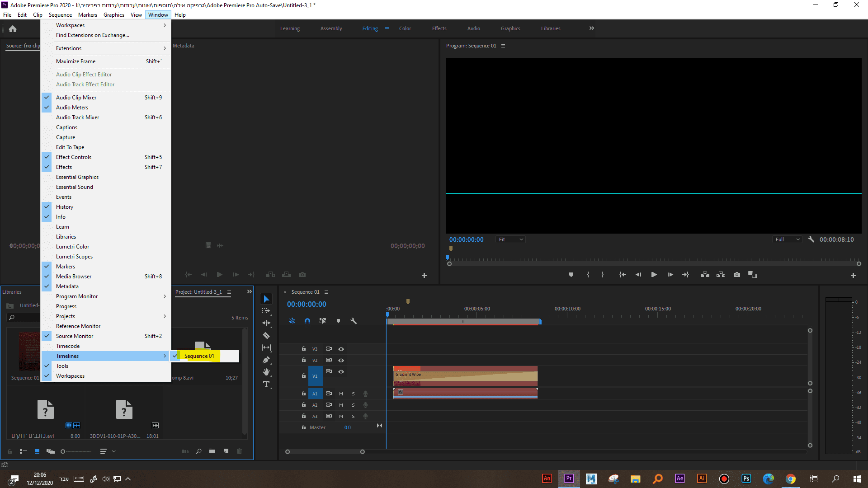Screen dimensions: 868x488
Task: Choose Lumetri Color from Window menu
Action: (72, 247)
